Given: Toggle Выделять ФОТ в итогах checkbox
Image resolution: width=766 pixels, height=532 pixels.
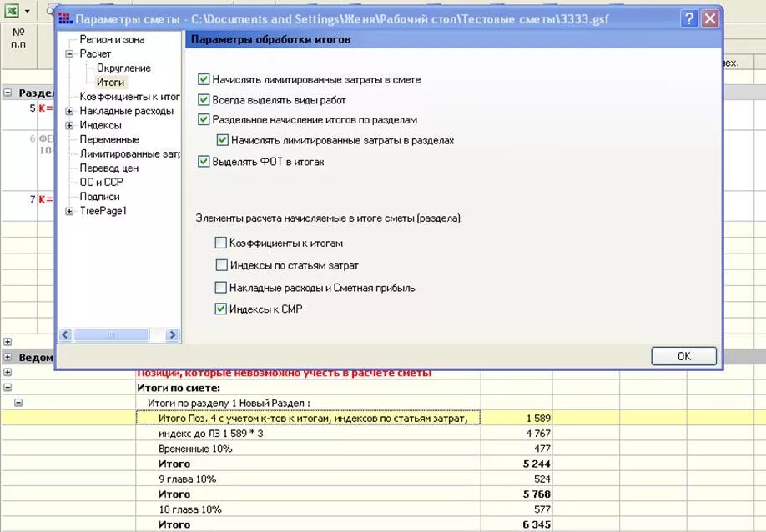Looking at the screenshot, I should tap(204, 162).
